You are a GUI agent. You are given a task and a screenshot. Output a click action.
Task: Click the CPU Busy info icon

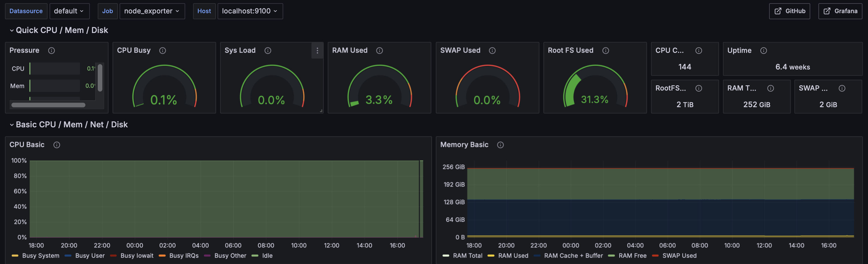[x=162, y=51]
